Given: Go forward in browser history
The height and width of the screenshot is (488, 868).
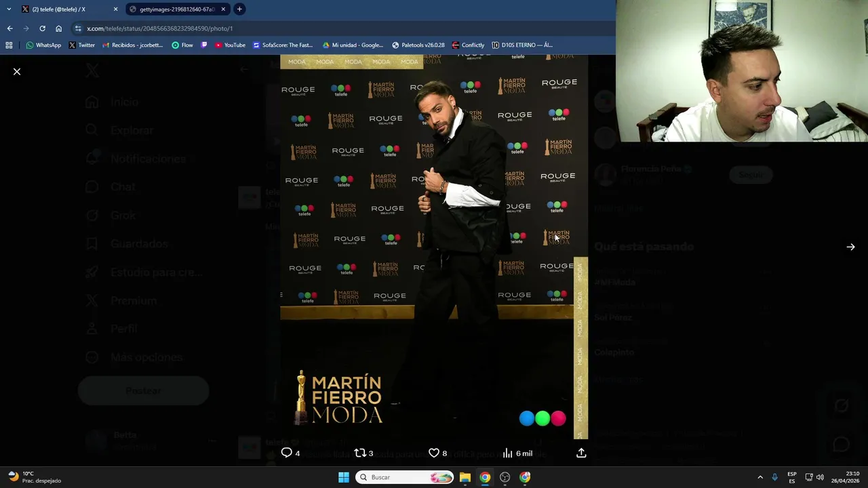Looking at the screenshot, I should click(26, 28).
